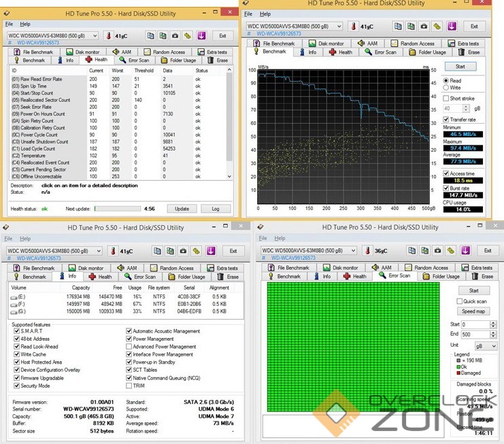Click Next update progress bar in Health window
Screen dimensions: 504x444
click(x=118, y=209)
